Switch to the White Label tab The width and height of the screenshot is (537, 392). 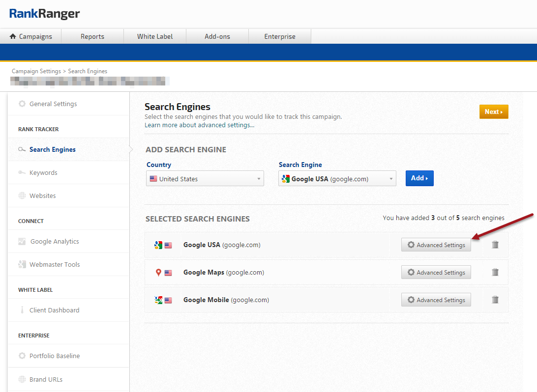click(155, 36)
